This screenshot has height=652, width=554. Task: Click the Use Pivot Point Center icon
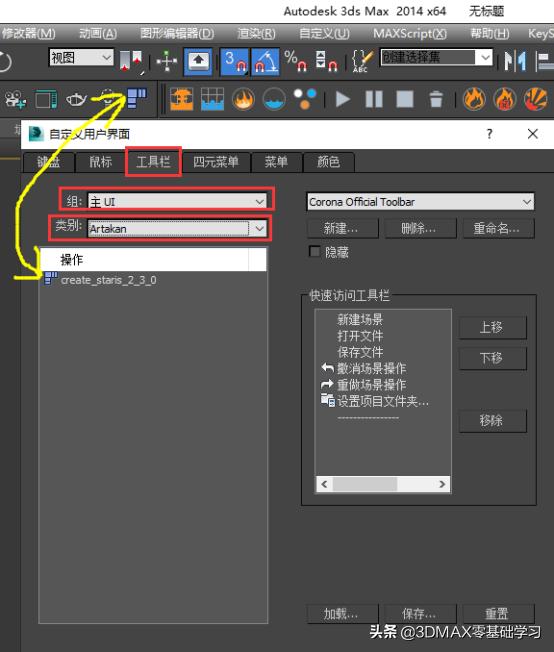(130, 62)
